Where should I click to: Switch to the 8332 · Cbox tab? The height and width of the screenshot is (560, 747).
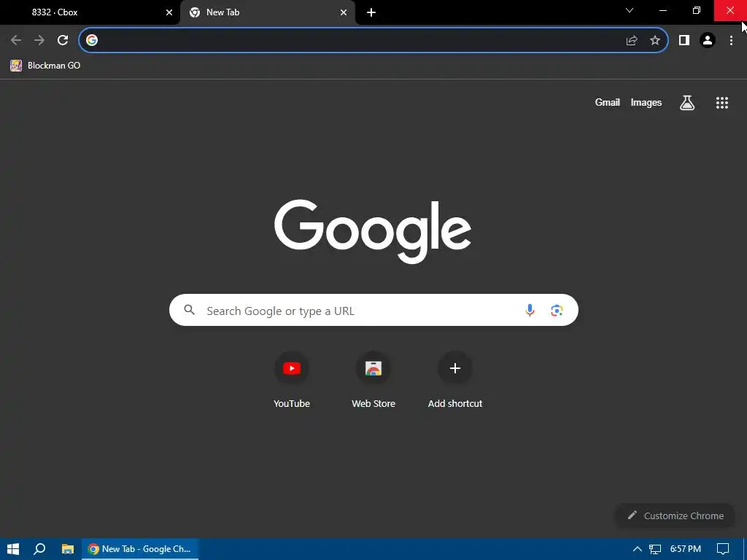coord(90,12)
